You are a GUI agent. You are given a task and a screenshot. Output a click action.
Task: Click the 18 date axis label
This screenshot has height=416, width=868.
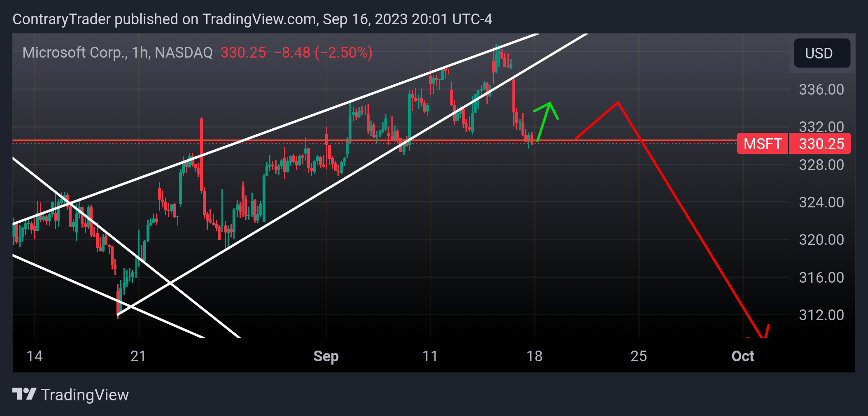[535, 356]
